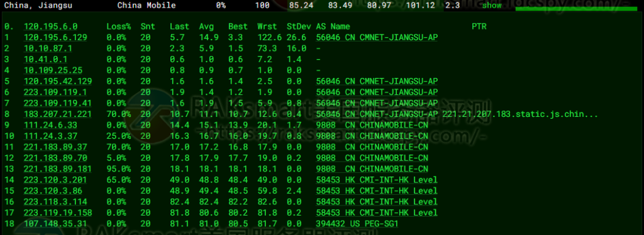The width and height of the screenshot is (644, 235).
Task: Select the PTR column header
Action: [479, 26]
